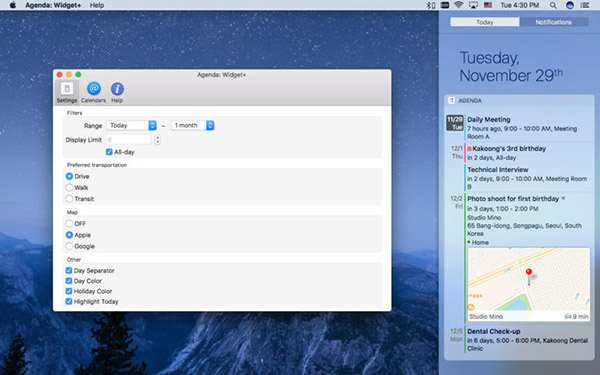Switch to the Today tab

(x=485, y=22)
